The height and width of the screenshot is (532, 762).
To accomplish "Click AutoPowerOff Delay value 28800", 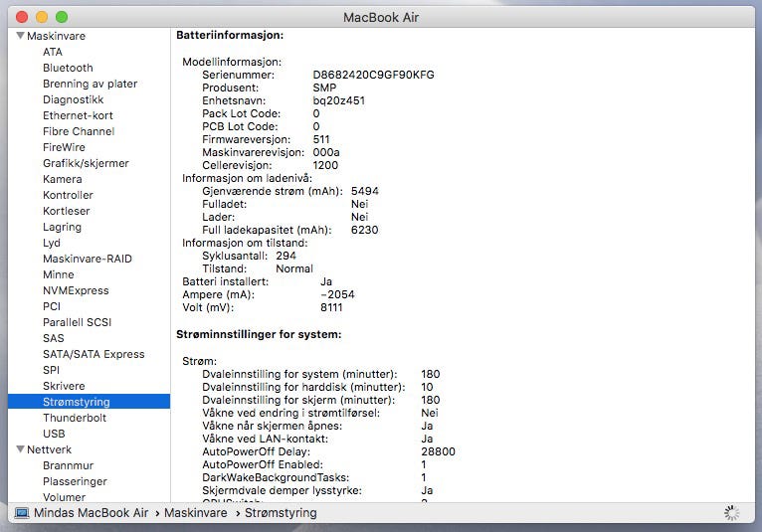I will [438, 451].
